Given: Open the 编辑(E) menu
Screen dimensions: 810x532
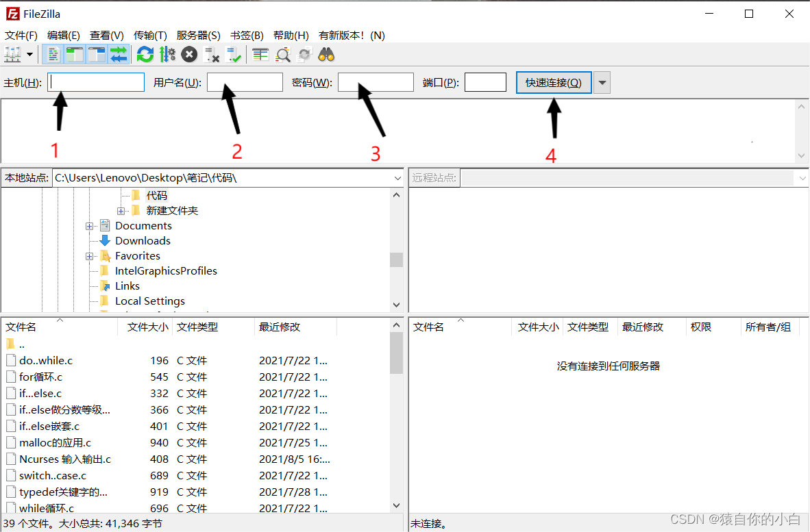Looking at the screenshot, I should [x=64, y=35].
